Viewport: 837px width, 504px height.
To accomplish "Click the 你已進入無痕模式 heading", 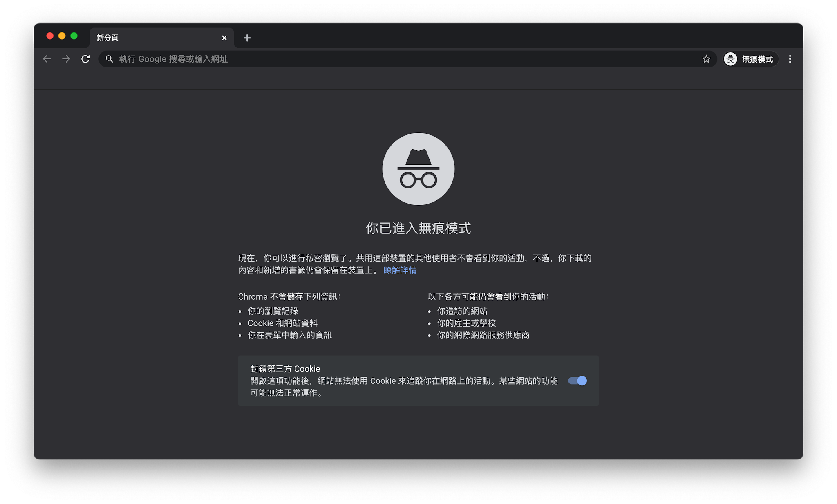I will pos(418,228).
